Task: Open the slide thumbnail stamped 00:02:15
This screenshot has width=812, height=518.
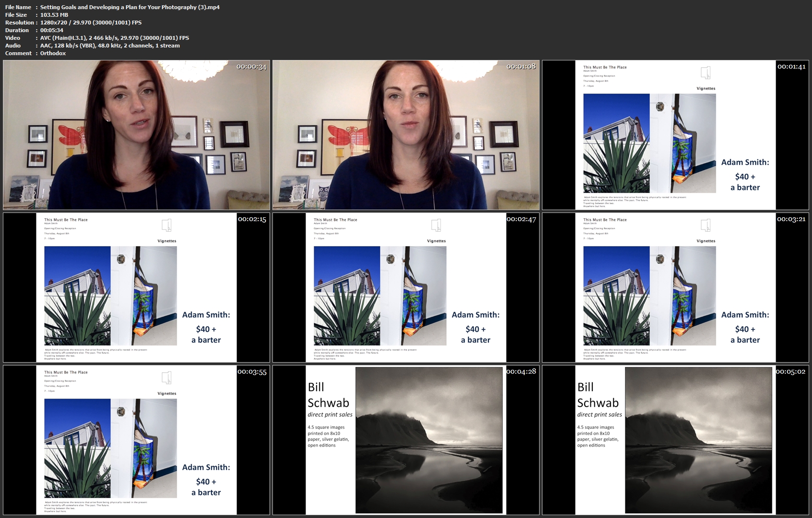Action: [x=136, y=287]
